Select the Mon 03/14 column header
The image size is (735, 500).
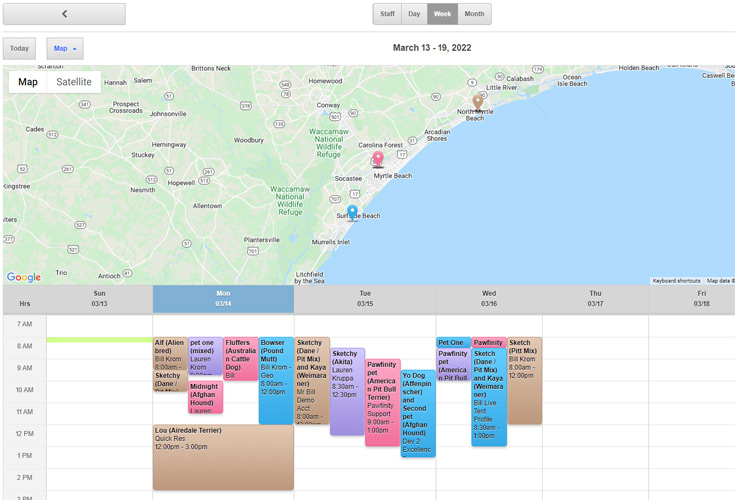(x=223, y=299)
